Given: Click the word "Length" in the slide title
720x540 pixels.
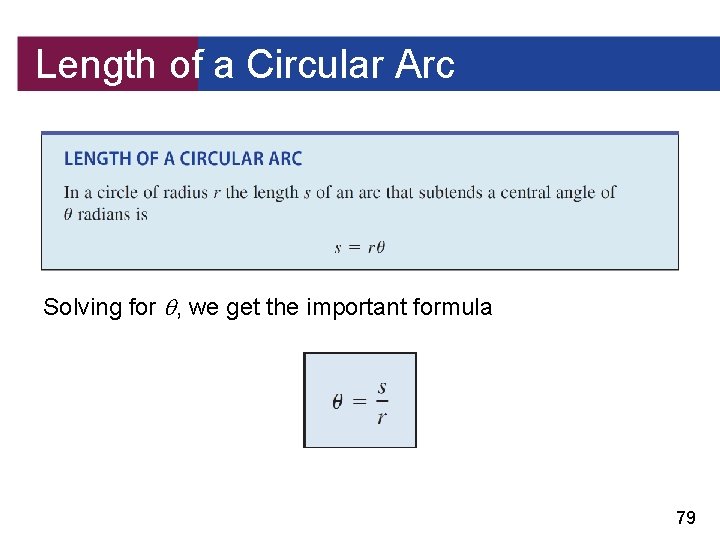Looking at the screenshot, I should coord(96,66).
